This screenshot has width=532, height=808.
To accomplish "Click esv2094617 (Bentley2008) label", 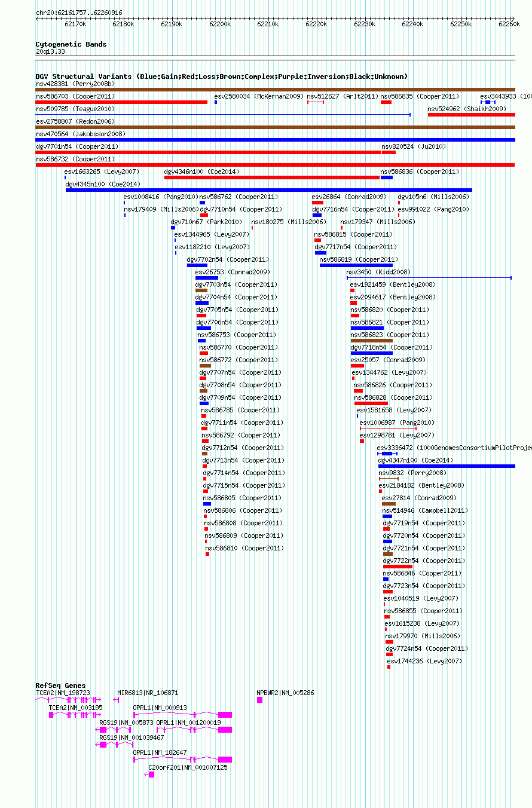I will click(393, 297).
